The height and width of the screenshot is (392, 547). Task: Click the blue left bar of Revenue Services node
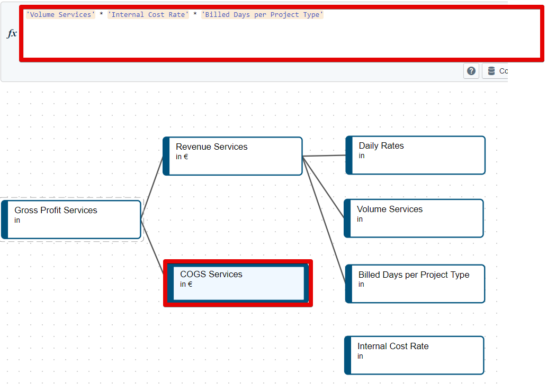click(x=166, y=156)
